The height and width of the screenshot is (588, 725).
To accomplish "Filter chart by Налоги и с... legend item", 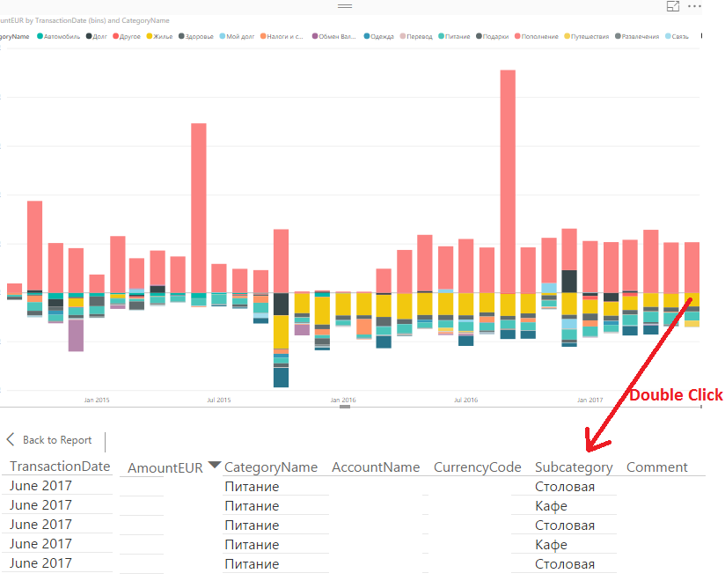I will 282,36.
